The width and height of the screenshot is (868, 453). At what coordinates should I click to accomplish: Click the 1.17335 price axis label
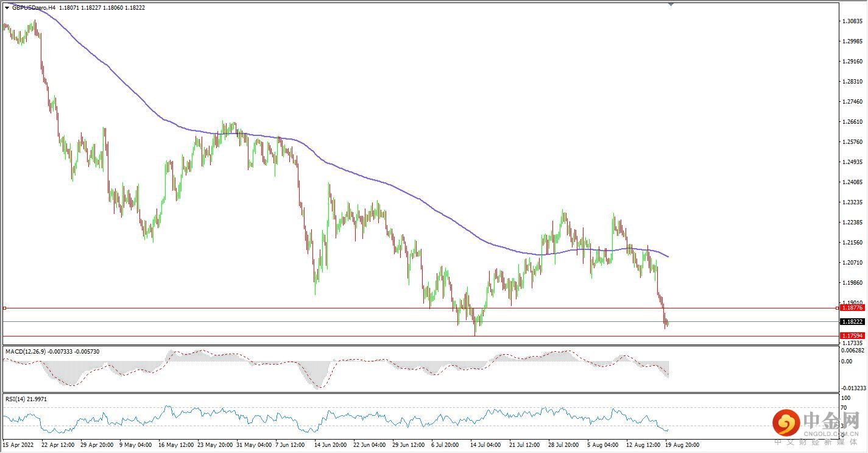853,344
